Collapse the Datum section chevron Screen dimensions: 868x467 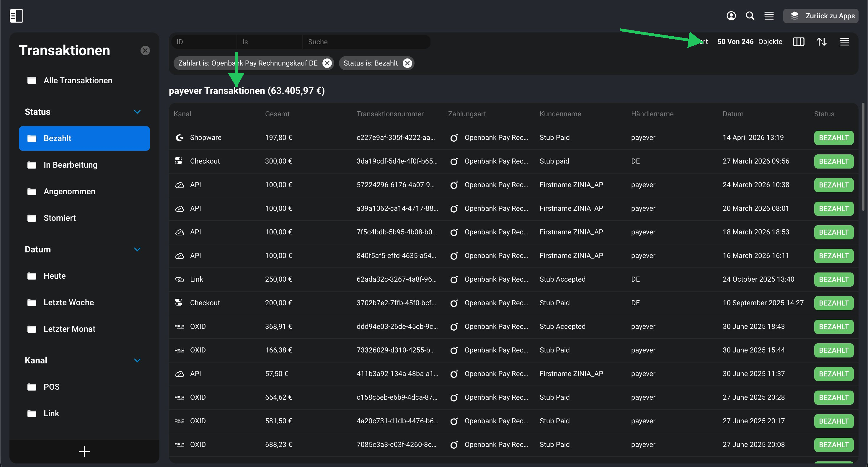tap(137, 249)
